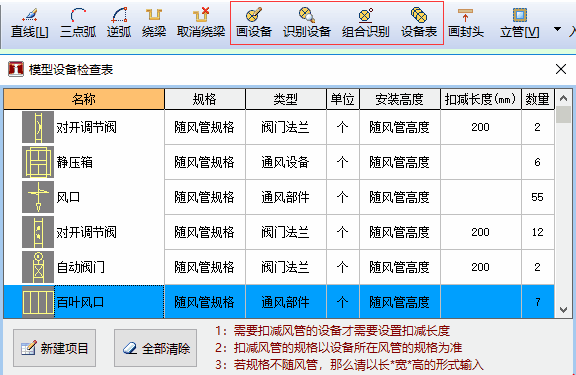Screen dimensions: 576x375
Task: Click the 全部清除 clear all button
Action: click(155, 348)
